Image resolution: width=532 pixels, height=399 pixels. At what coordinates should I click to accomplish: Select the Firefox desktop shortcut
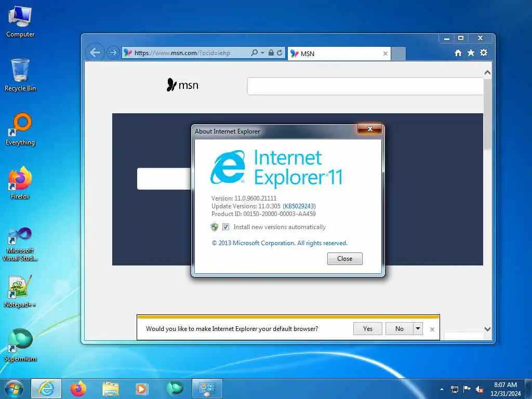point(20,183)
